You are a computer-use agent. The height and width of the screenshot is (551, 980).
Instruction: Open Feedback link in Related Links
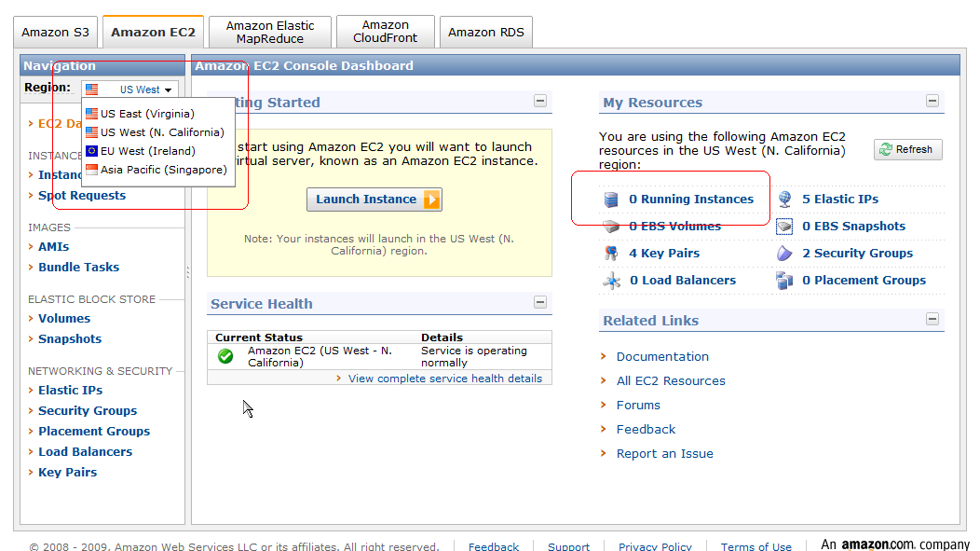pyautogui.click(x=646, y=430)
